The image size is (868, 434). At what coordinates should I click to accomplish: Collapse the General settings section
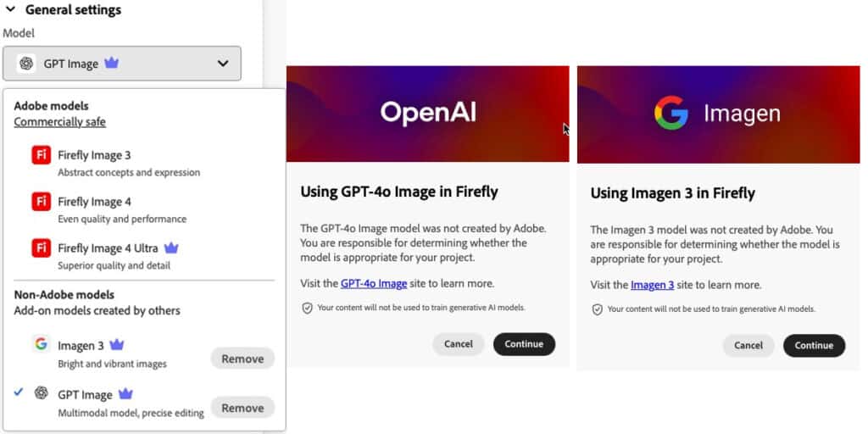click(x=10, y=8)
